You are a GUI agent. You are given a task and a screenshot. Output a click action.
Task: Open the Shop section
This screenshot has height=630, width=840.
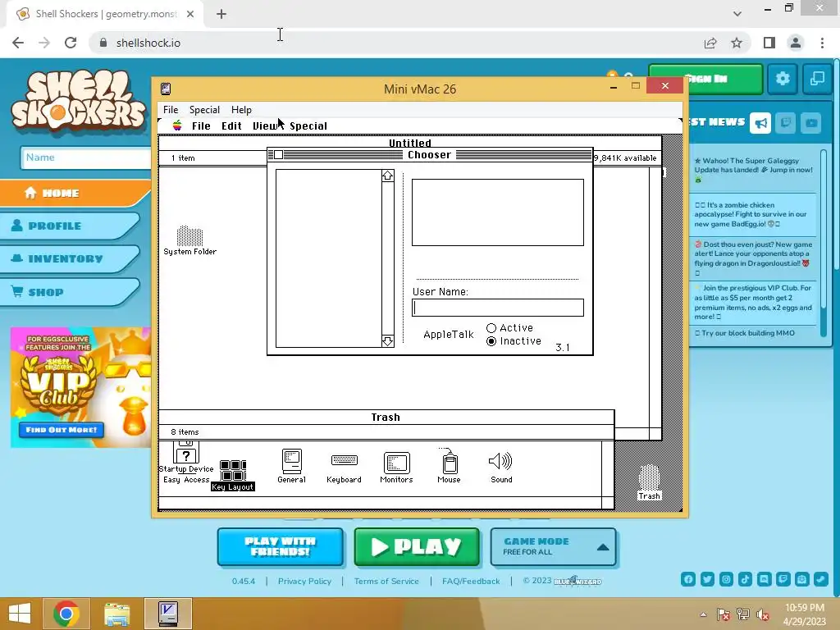coord(70,292)
